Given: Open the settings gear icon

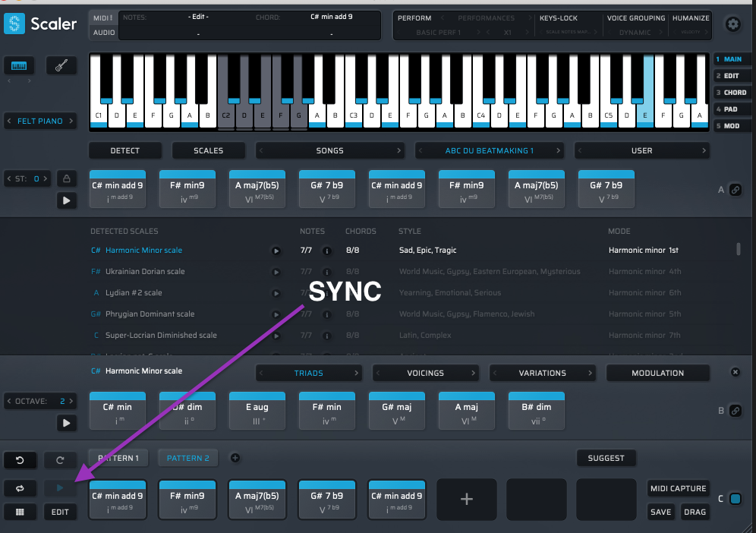Looking at the screenshot, I should [732, 24].
